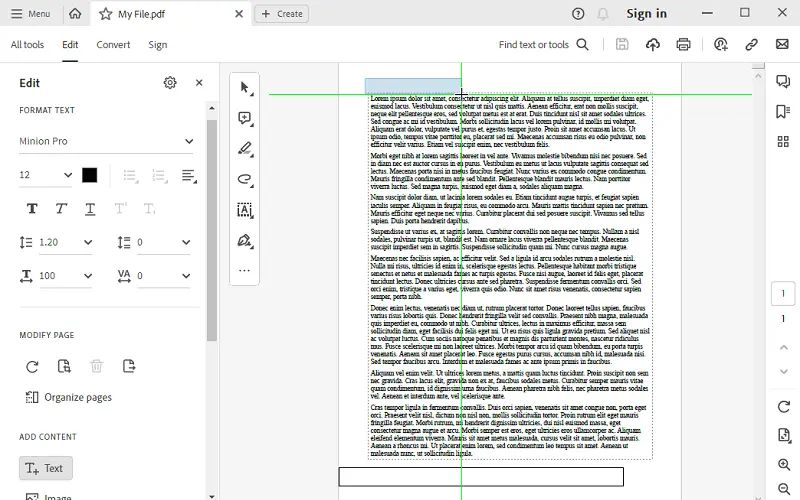The width and height of the screenshot is (800, 500).
Task: Select the arrow selection tool
Action: click(245, 88)
